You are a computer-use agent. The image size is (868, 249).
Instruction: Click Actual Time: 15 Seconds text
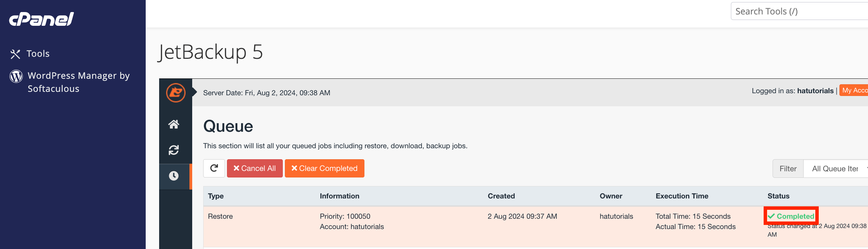tap(695, 227)
